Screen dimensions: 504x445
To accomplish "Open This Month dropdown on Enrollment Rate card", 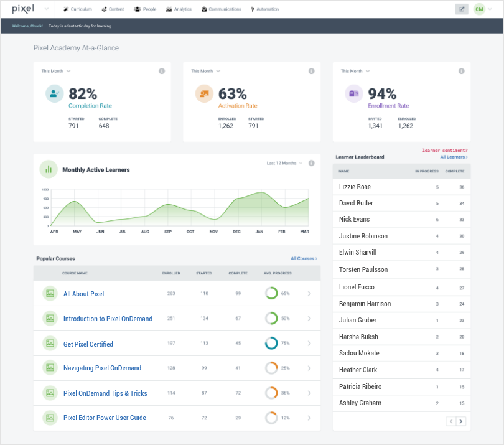I will click(355, 71).
